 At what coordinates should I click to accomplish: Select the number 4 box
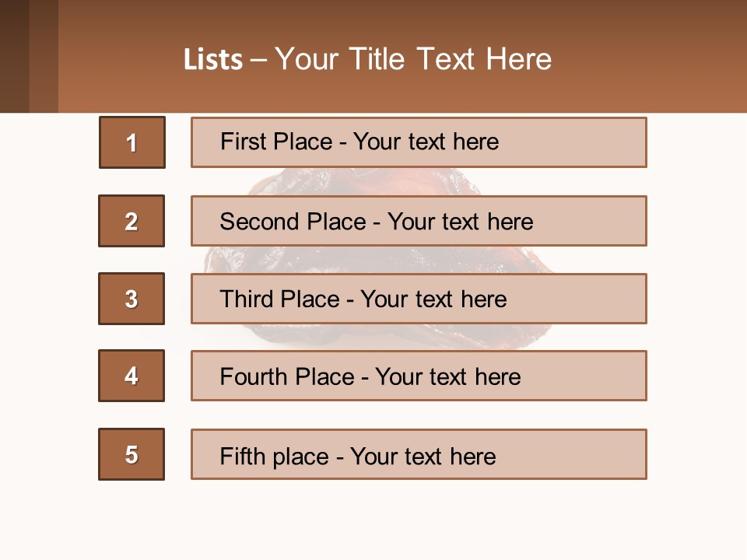132,376
